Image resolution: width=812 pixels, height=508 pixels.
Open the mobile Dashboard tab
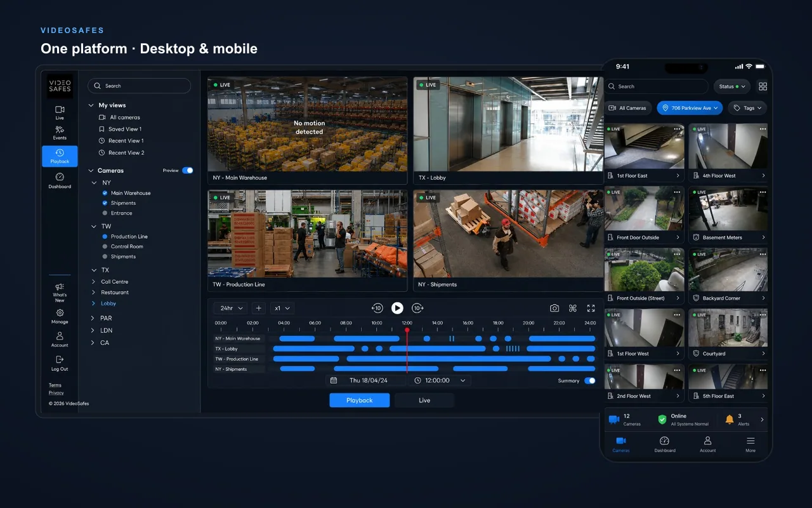pos(664,444)
